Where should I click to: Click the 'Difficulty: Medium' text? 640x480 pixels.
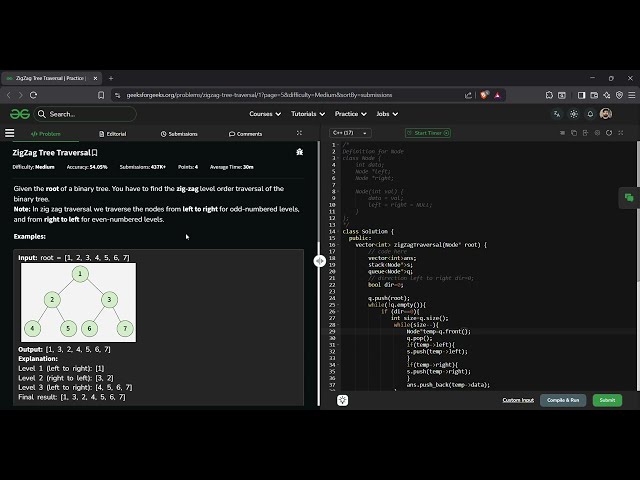click(33, 167)
